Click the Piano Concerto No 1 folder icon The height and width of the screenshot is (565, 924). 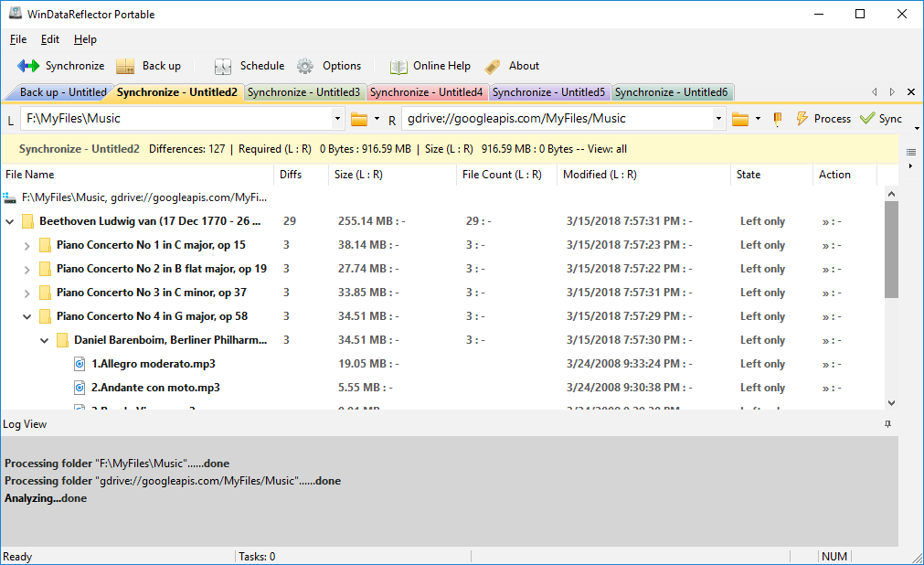point(45,245)
